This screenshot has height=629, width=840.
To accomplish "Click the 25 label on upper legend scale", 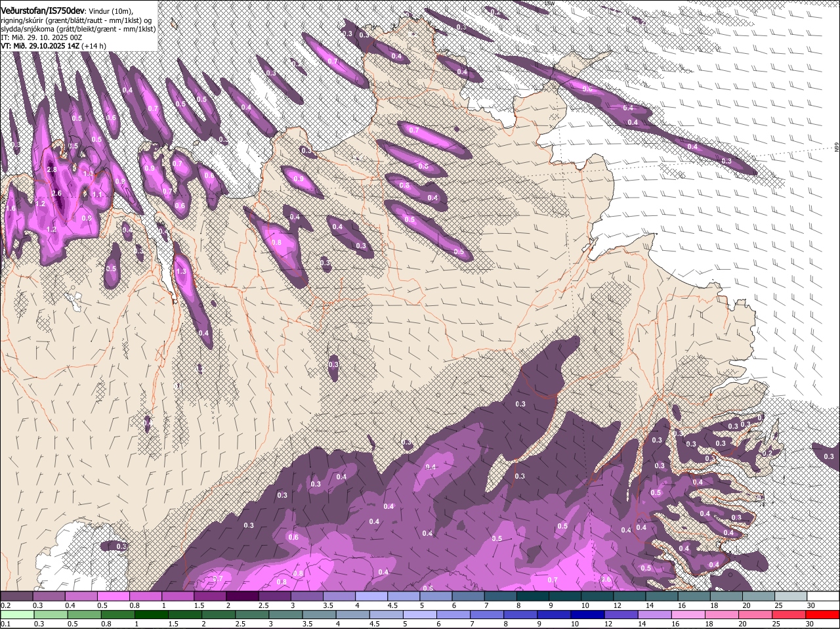I will click(x=779, y=605).
